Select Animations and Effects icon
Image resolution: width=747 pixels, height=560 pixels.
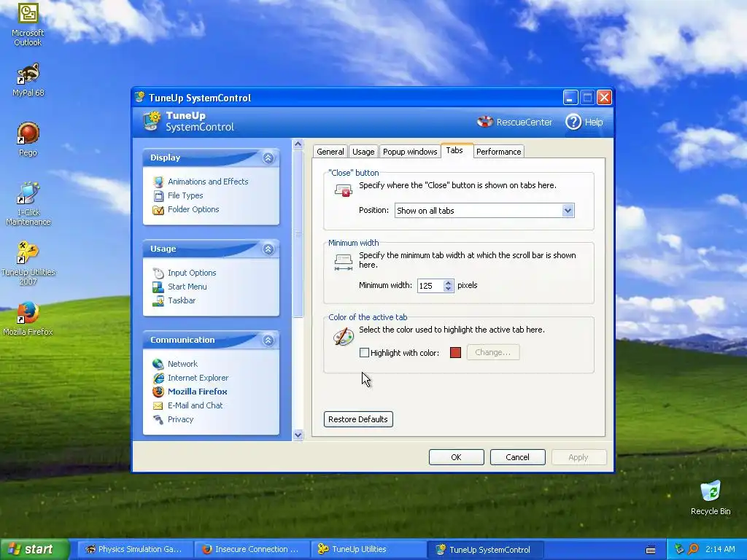coord(158,182)
